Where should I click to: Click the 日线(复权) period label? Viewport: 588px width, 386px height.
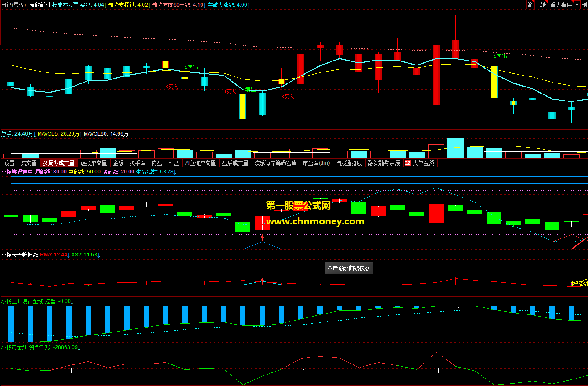click(14, 5)
